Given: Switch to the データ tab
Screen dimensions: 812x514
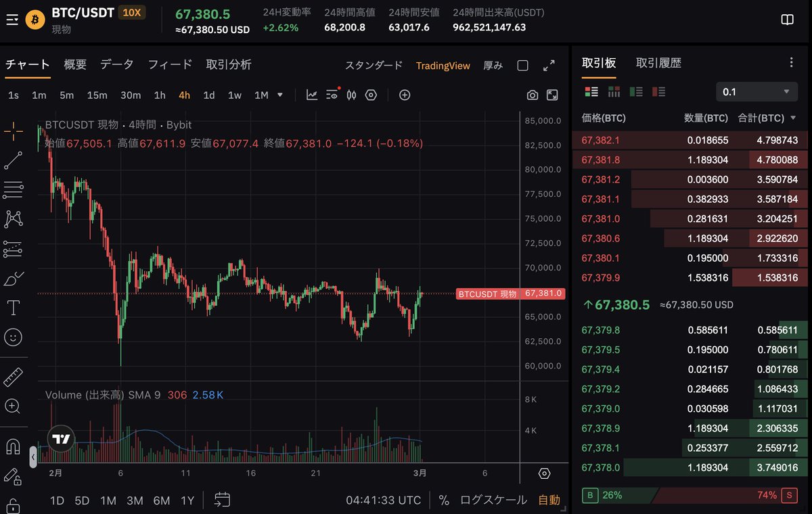Looking at the screenshot, I should (116, 64).
